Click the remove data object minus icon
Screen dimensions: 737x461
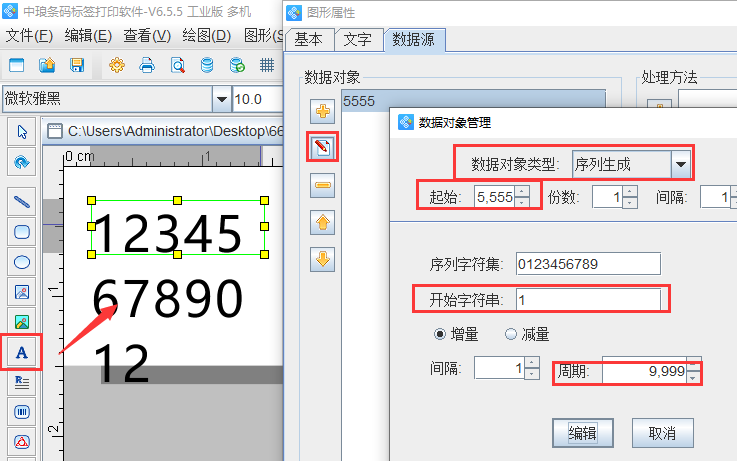[x=323, y=185]
